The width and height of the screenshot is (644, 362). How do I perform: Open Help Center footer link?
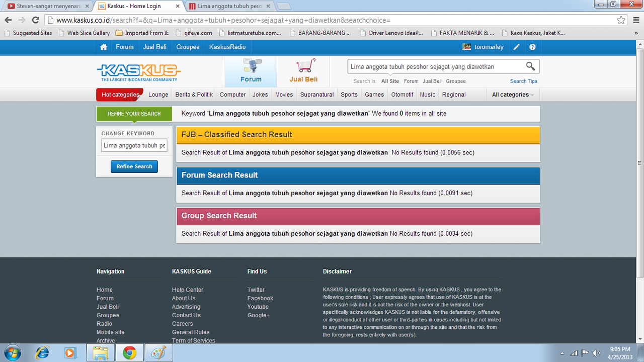188,290
